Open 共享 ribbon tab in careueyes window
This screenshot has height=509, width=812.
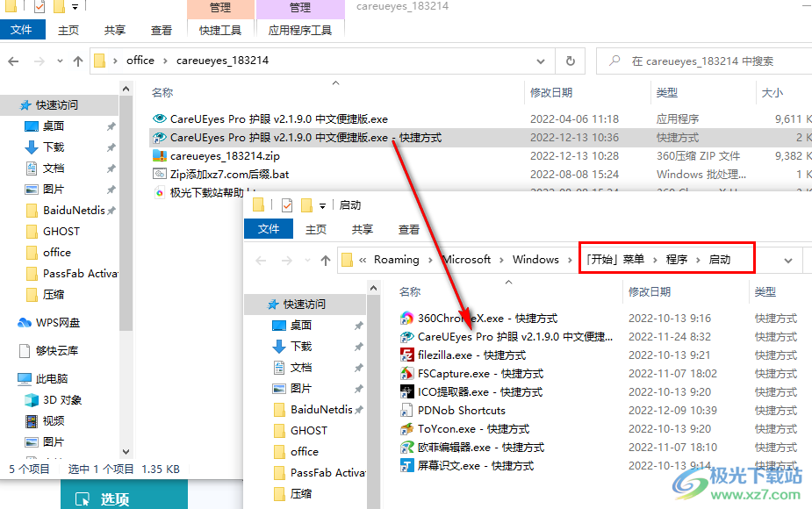(114, 31)
